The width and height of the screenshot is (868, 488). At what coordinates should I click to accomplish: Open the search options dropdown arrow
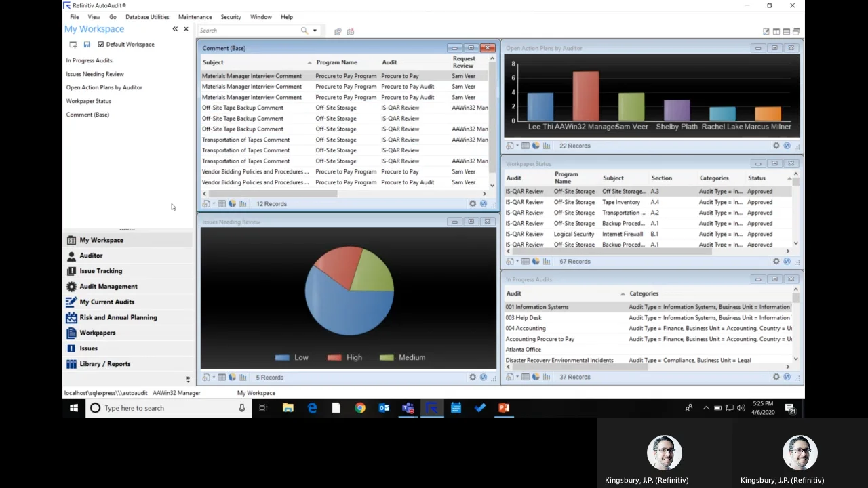point(315,30)
